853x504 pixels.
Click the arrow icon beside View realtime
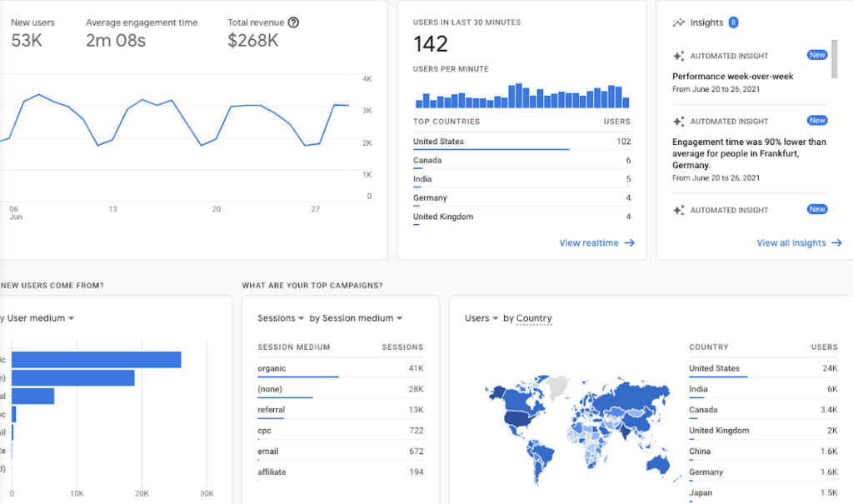point(629,242)
